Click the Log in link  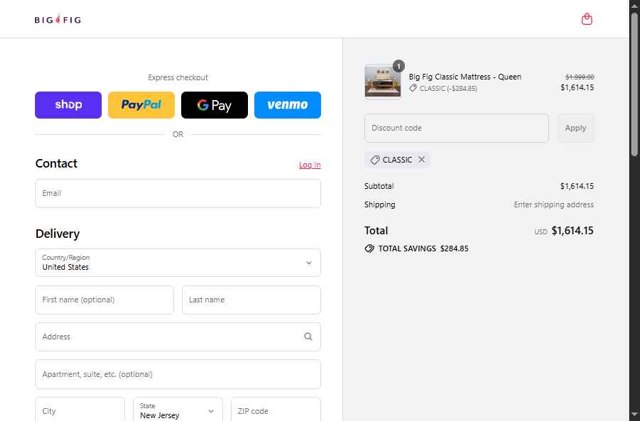(x=310, y=165)
